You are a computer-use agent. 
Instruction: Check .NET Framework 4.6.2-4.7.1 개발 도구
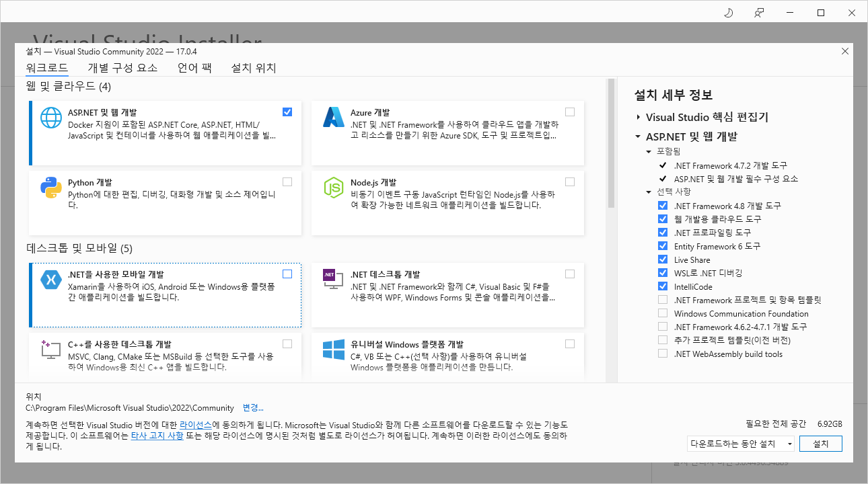coord(663,327)
